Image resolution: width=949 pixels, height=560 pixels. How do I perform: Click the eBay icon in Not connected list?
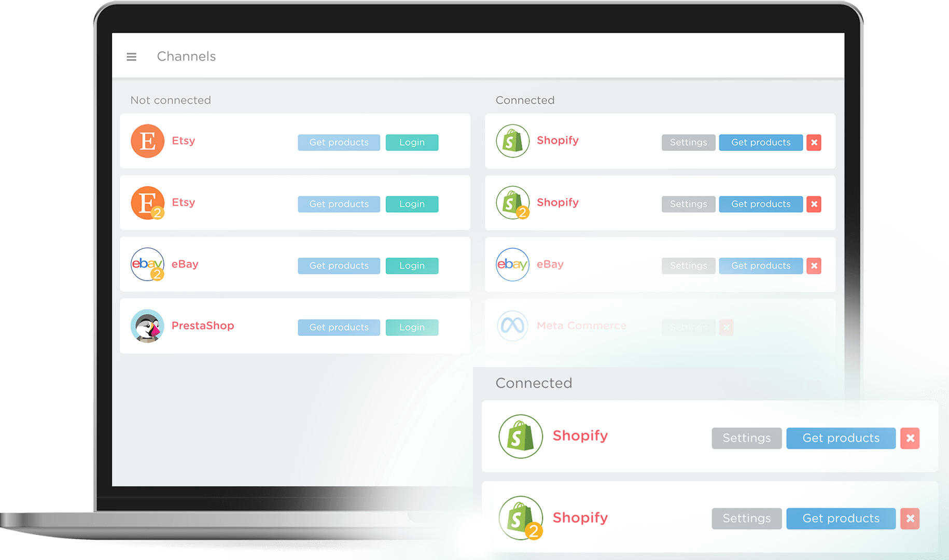[147, 264]
